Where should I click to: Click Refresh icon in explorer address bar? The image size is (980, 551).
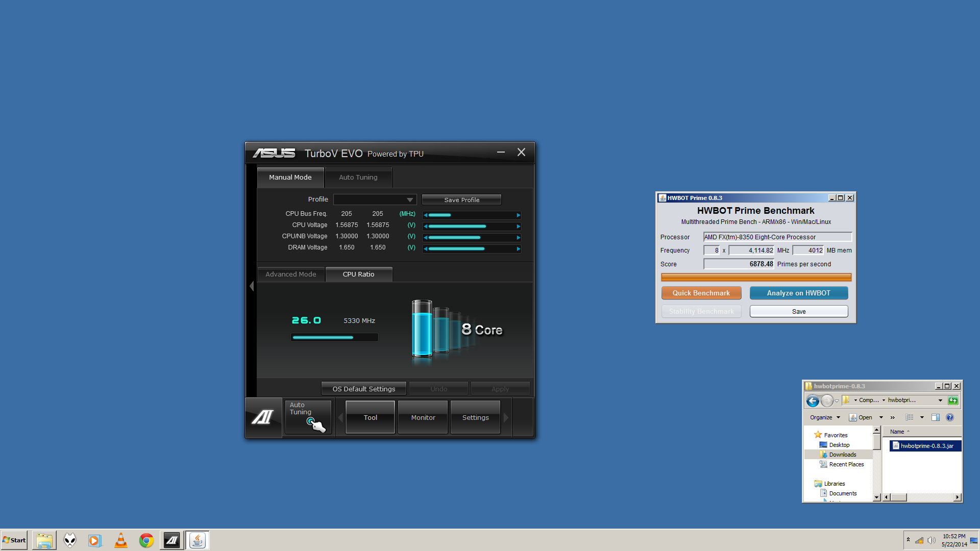pyautogui.click(x=953, y=400)
